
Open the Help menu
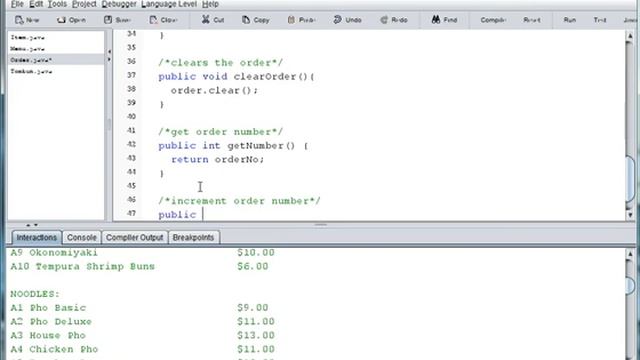pos(210,4)
